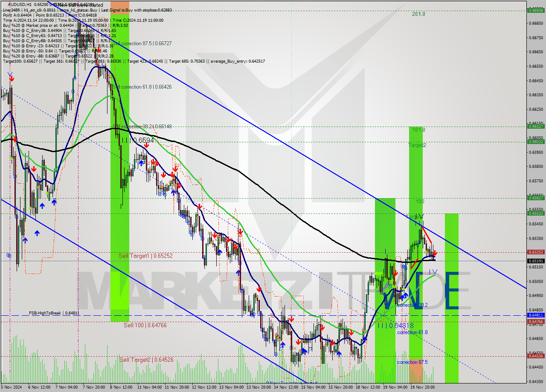Click the current price tag 0.65191

(x=536, y=261)
